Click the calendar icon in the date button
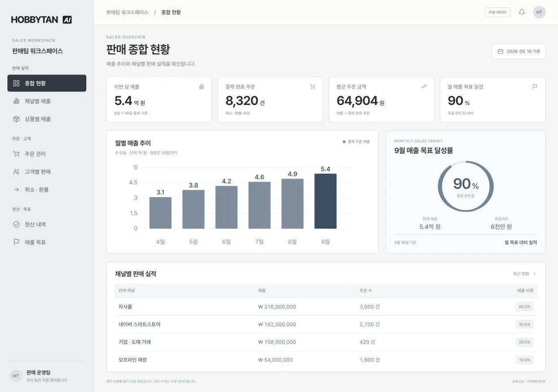The width and height of the screenshot is (558, 392). coord(500,51)
